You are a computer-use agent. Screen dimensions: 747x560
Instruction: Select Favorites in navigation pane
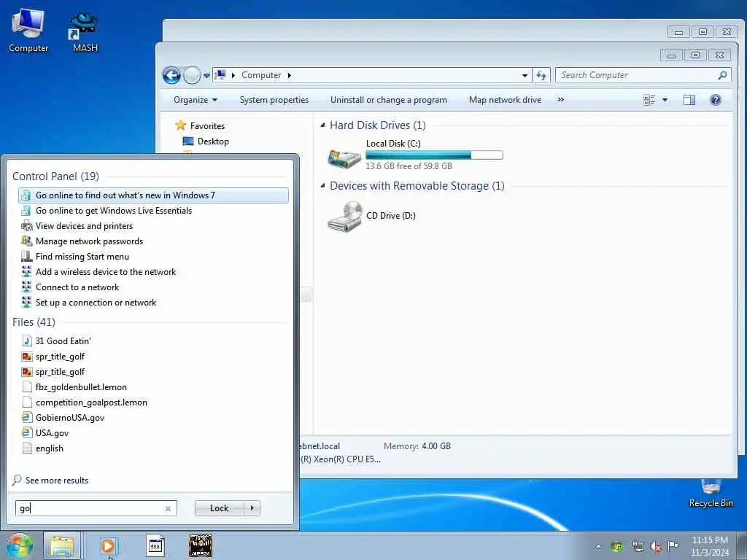[x=207, y=125]
